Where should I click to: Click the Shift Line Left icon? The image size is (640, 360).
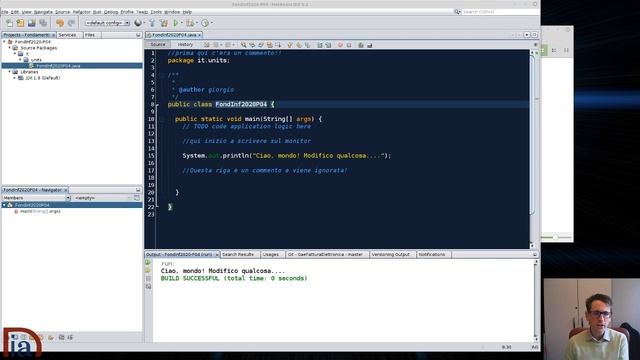(320, 45)
